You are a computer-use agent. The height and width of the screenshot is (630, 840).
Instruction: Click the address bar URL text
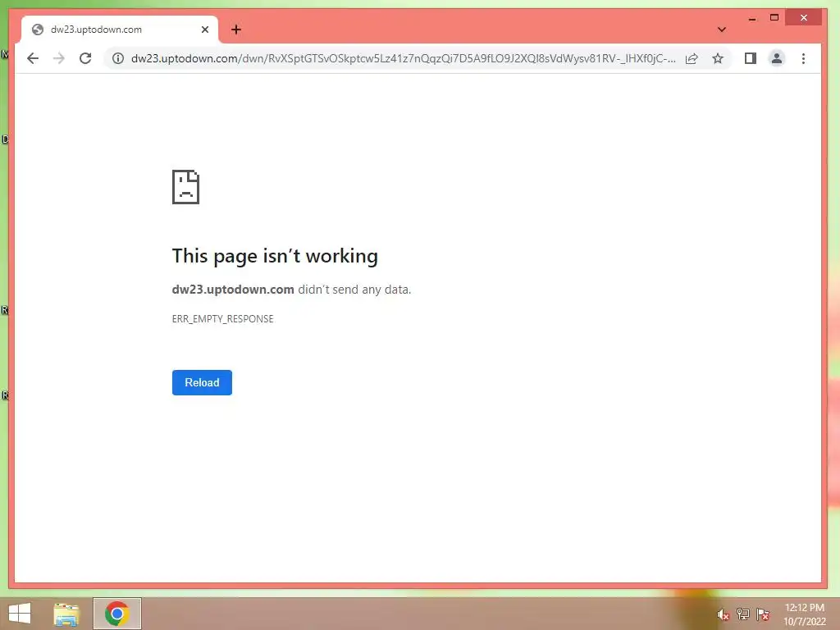(x=403, y=58)
